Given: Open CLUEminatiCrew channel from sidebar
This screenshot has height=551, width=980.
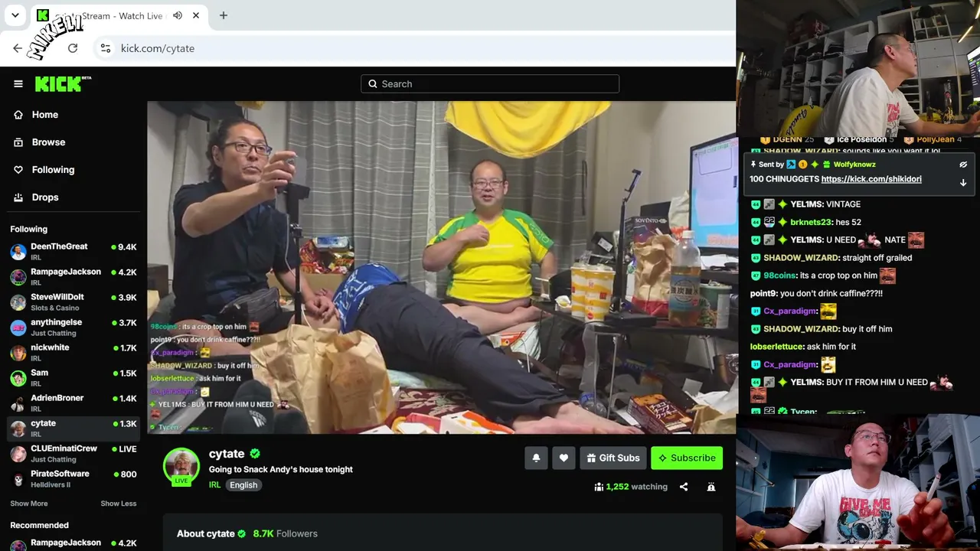Looking at the screenshot, I should click(x=73, y=454).
